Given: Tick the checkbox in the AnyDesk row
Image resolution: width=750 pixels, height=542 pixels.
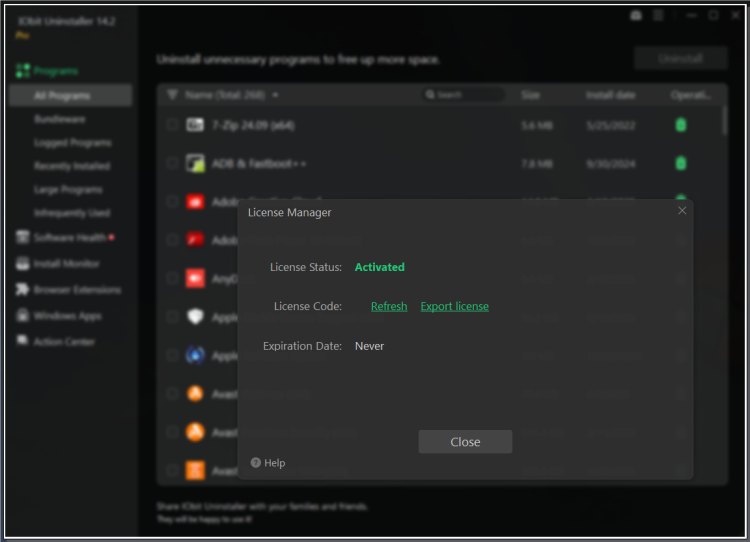Looking at the screenshot, I should pos(172,278).
